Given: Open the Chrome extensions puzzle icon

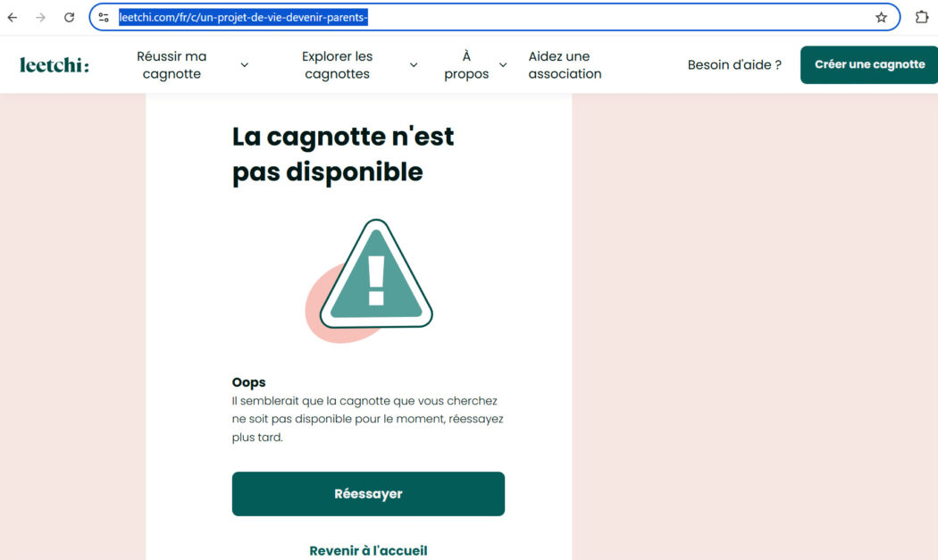Looking at the screenshot, I should pos(921,16).
